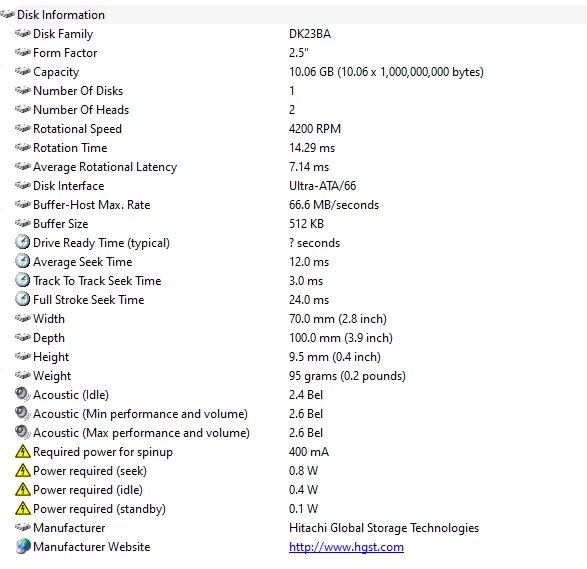Click the warning icon beside Power required (seek)
This screenshot has height=569, width=587.
(x=22, y=471)
